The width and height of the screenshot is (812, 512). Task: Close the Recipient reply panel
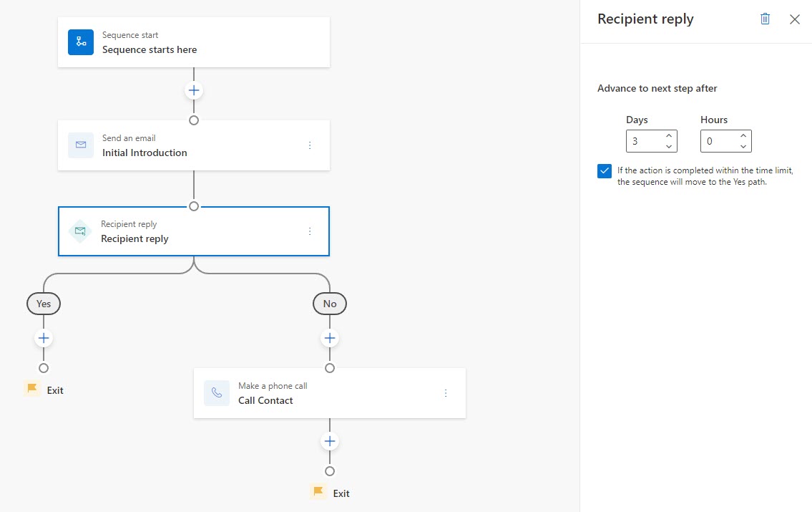(794, 19)
